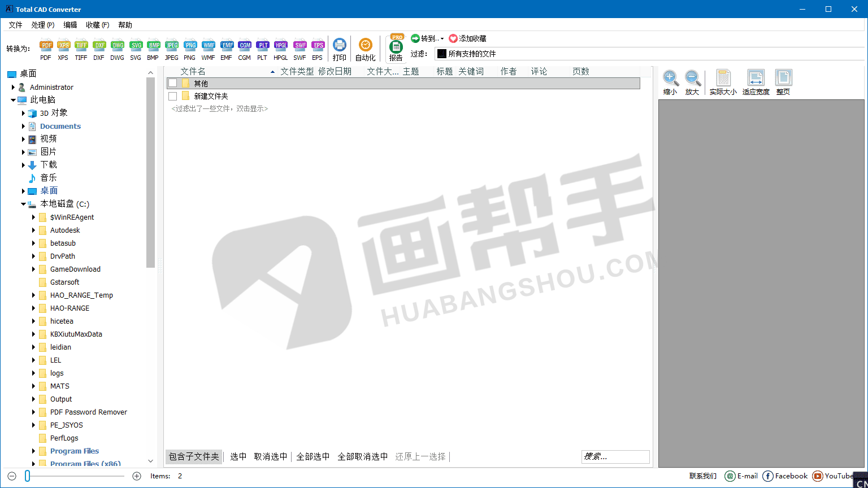Image resolution: width=868 pixels, height=488 pixels.
Task: Expand the Autodesk folder node
Action: 33,230
